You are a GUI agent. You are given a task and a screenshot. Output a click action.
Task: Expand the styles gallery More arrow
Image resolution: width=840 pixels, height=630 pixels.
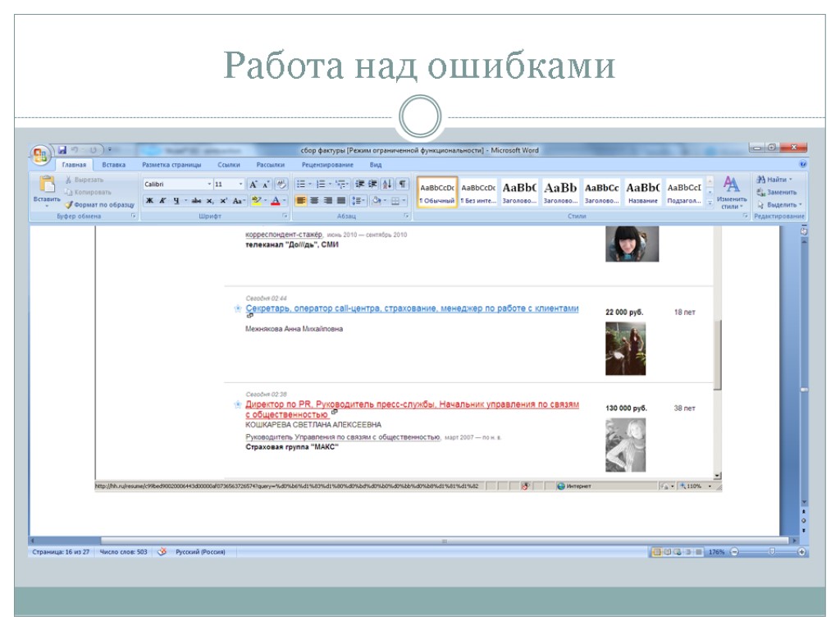tap(710, 203)
